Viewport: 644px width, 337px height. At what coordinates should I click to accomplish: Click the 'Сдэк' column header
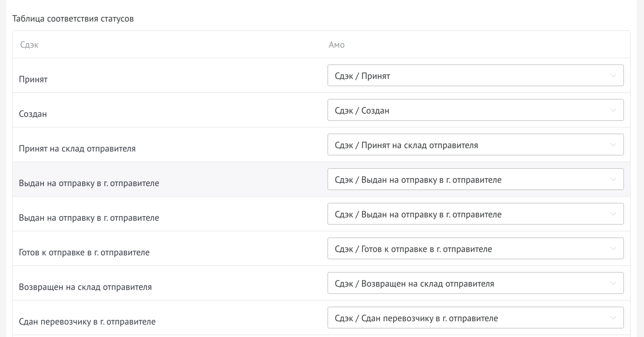pos(29,45)
